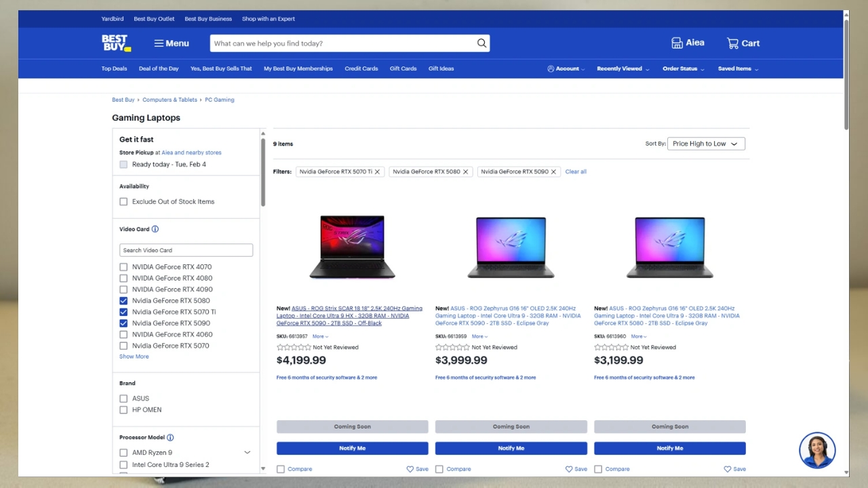Clear all applied filters

pos(576,172)
